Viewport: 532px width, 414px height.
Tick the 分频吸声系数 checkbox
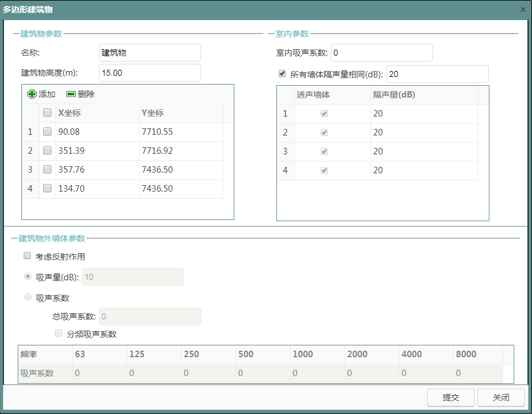59,334
